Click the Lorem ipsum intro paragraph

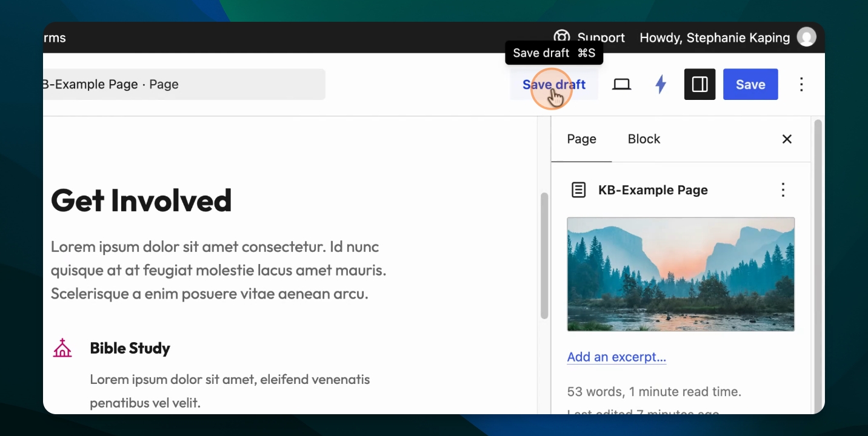pyautogui.click(x=219, y=270)
